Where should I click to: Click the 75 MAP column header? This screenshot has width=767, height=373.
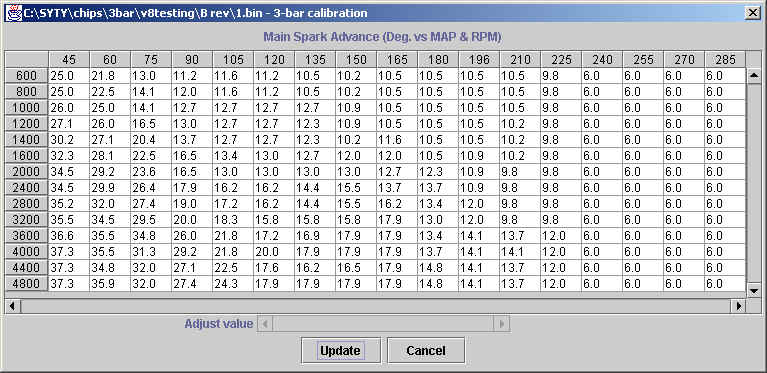click(x=151, y=59)
